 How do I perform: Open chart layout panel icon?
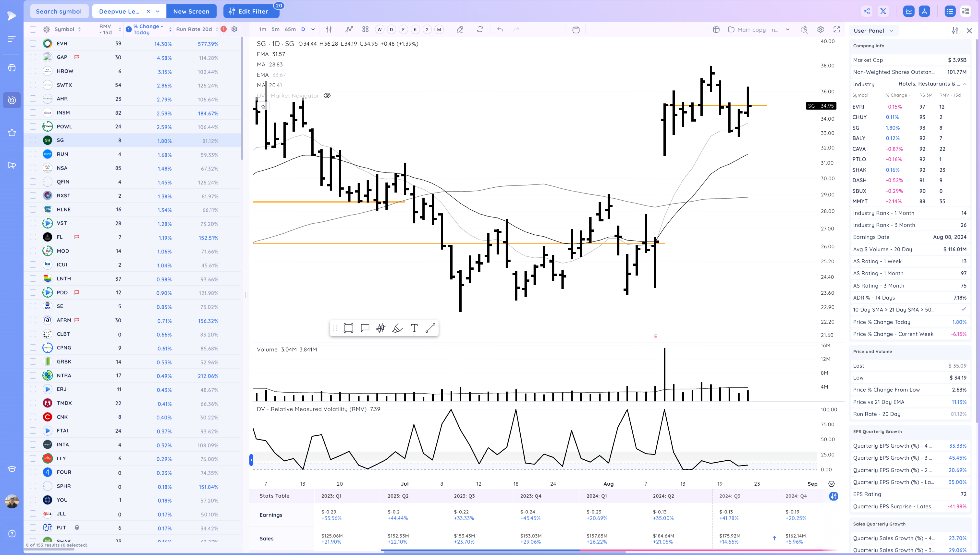click(716, 30)
